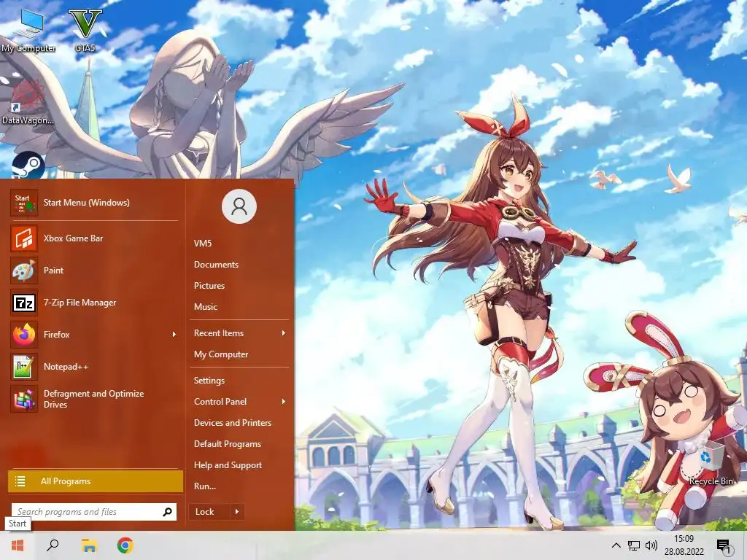Open All Programs list

(96, 481)
